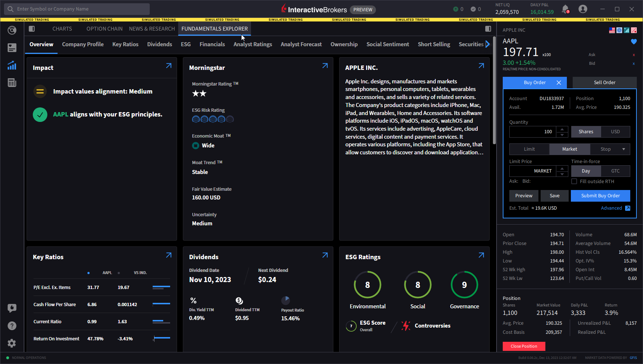
Task: Click the Quantity input field
Action: click(533, 132)
